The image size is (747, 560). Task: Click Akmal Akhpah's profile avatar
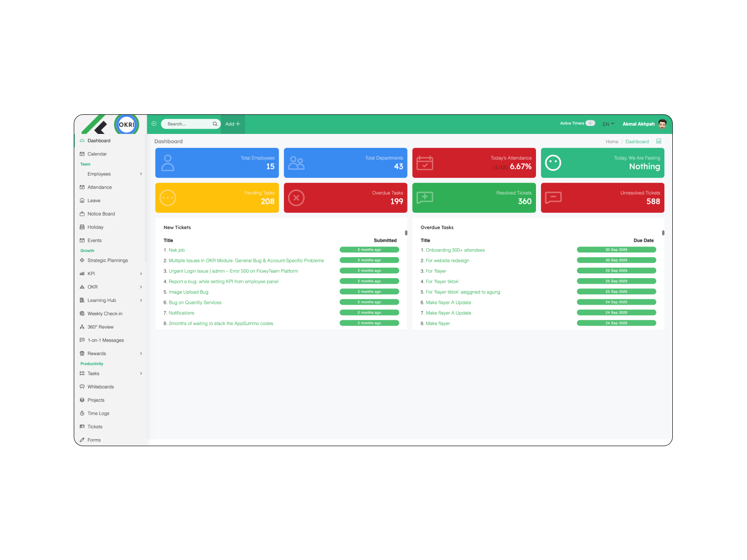662,124
